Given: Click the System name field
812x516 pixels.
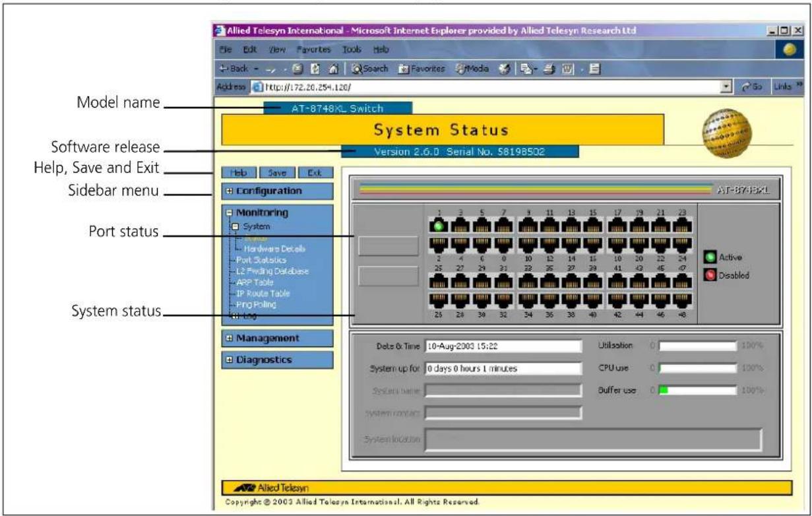Looking at the screenshot, I should point(503,391).
